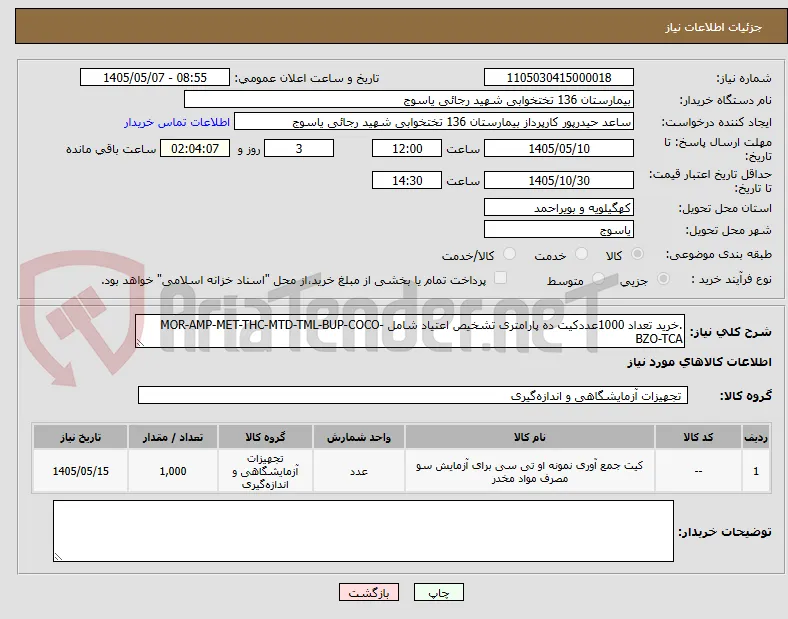788x619 pixels.
Task: Click the validity time field 14:30
Action: 407,180
